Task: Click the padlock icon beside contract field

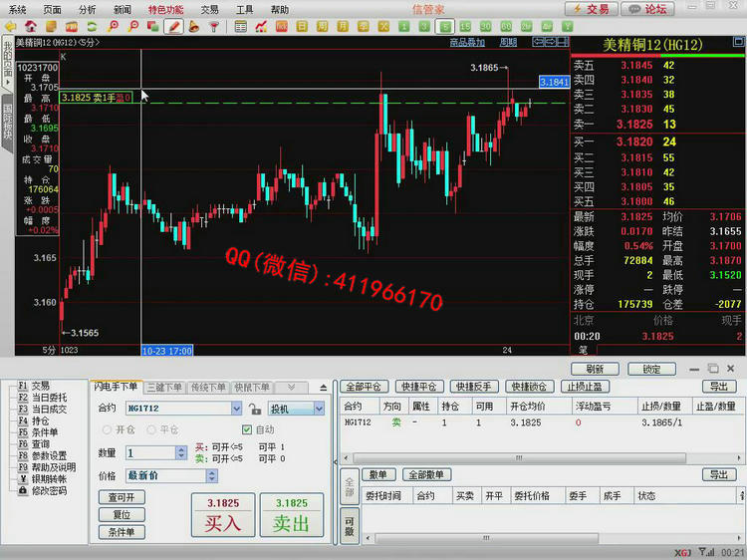Action: pos(255,409)
